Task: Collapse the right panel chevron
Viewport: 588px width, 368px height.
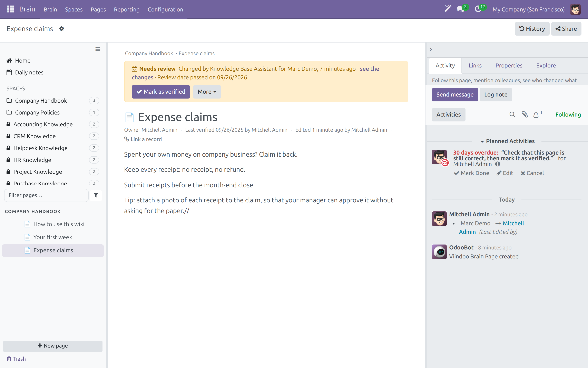Action: (x=431, y=49)
